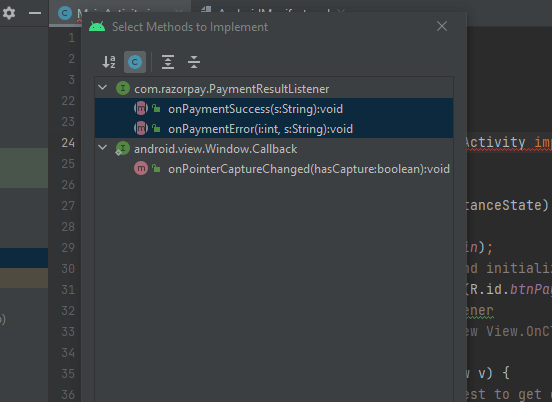552x402 pixels.
Task: Open the settings gear in the tool window
Action: pos(9,13)
